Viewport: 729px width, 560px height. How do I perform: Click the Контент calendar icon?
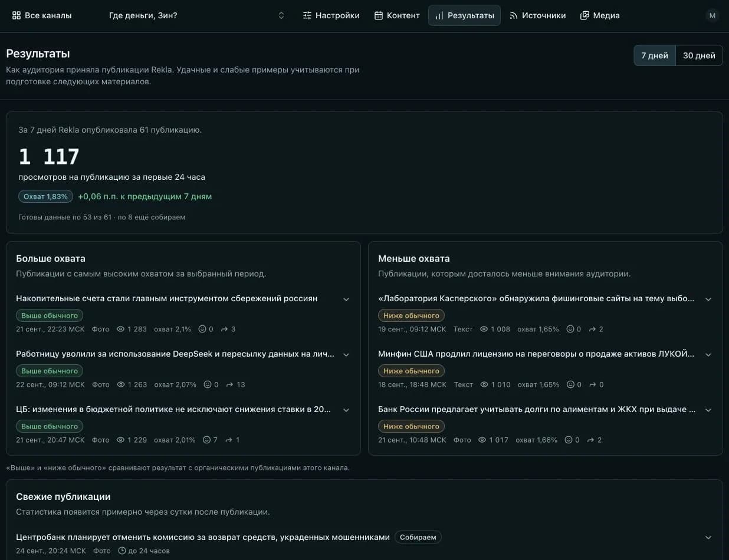pos(379,15)
